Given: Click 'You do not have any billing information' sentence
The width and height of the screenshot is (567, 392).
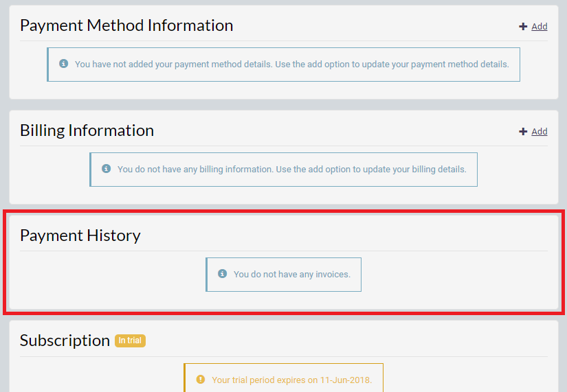Looking at the screenshot, I should pyautogui.click(x=196, y=170).
